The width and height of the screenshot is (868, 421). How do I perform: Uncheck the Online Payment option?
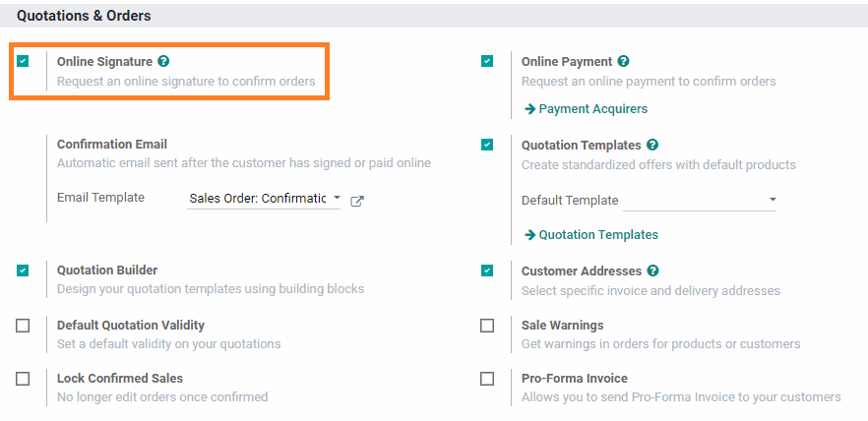[487, 61]
